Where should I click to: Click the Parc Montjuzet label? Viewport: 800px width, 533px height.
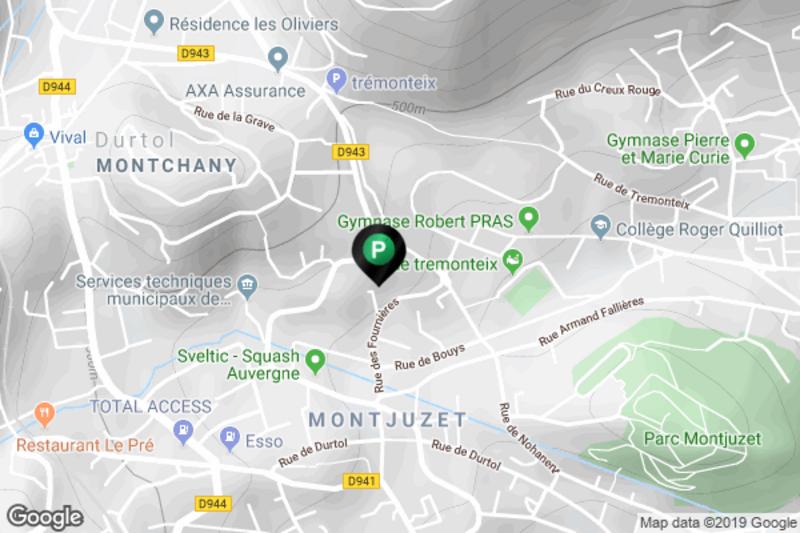703,438
